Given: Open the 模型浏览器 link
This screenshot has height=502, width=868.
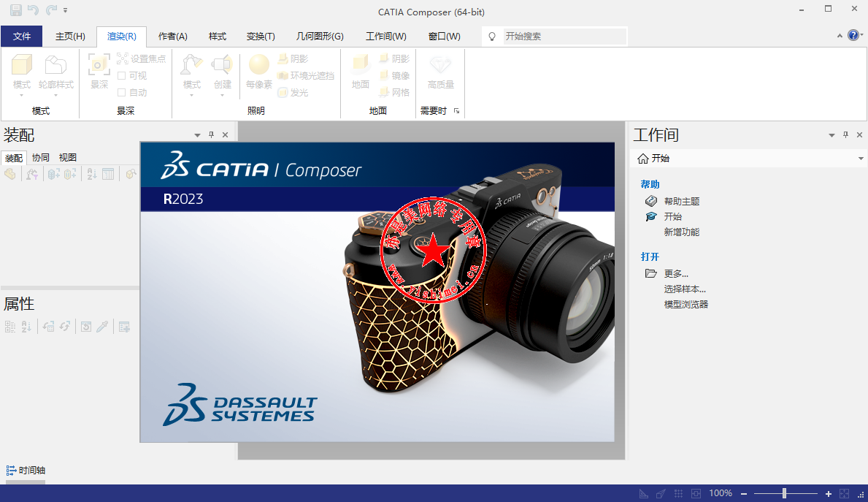Looking at the screenshot, I should click(x=686, y=304).
